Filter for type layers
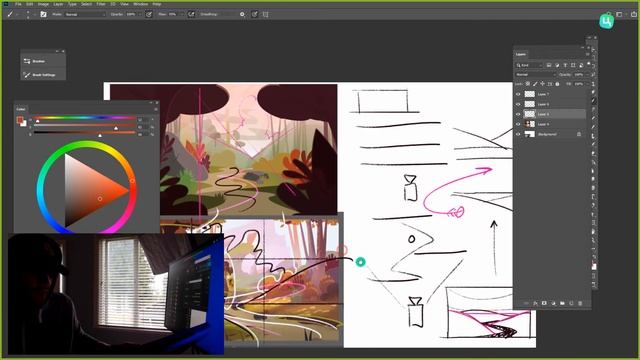The image size is (640, 360). (x=565, y=65)
